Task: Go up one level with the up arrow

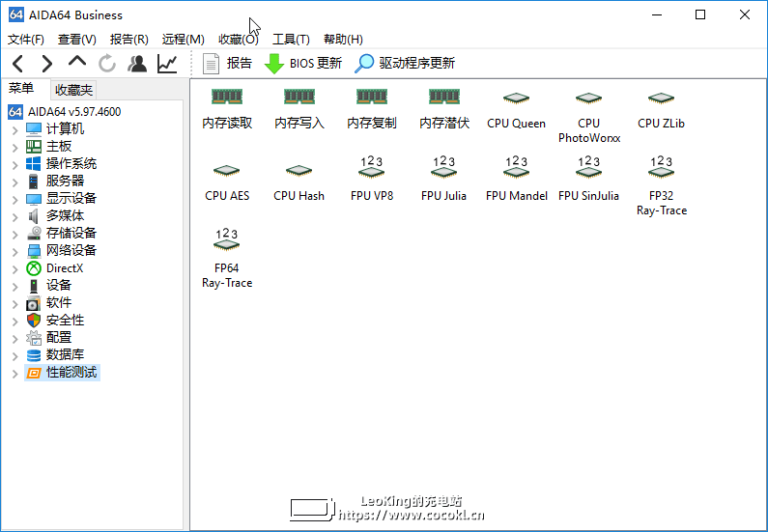Action: pos(77,62)
